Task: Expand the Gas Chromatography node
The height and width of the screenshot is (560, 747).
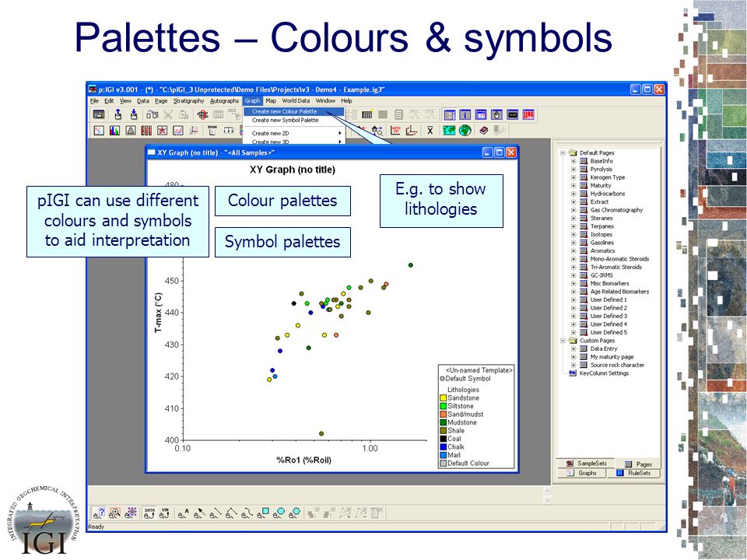Action: [x=573, y=210]
